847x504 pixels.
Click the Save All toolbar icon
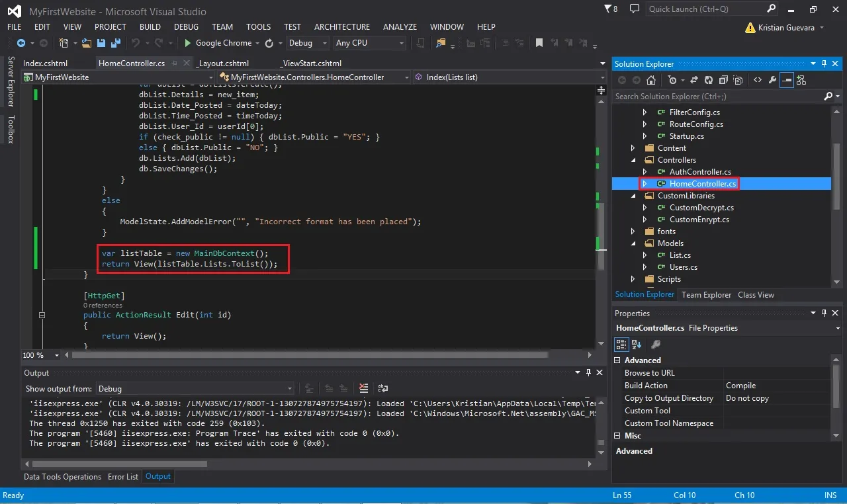114,43
